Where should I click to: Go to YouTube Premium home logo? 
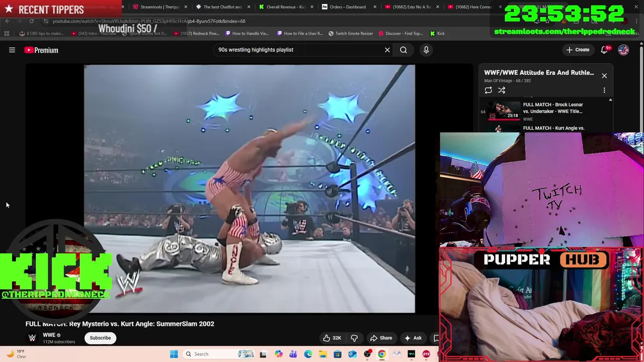point(41,50)
